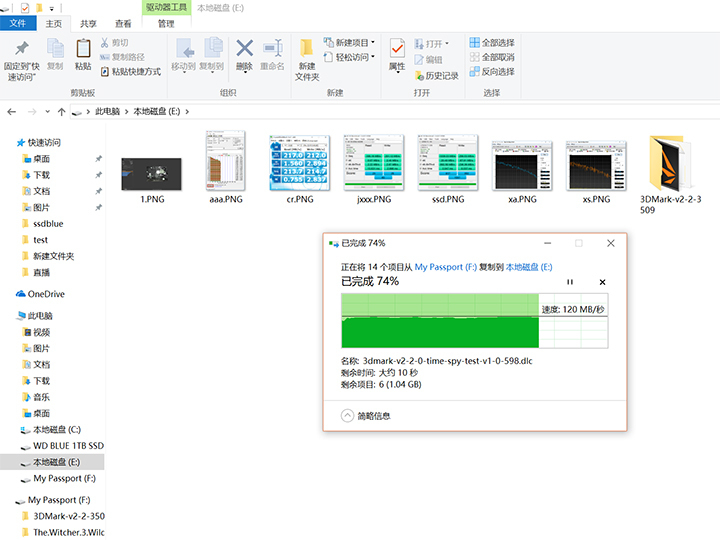Collapse details with the 简略信息 chevron
Viewport: 720px width, 540px height.
point(348,415)
